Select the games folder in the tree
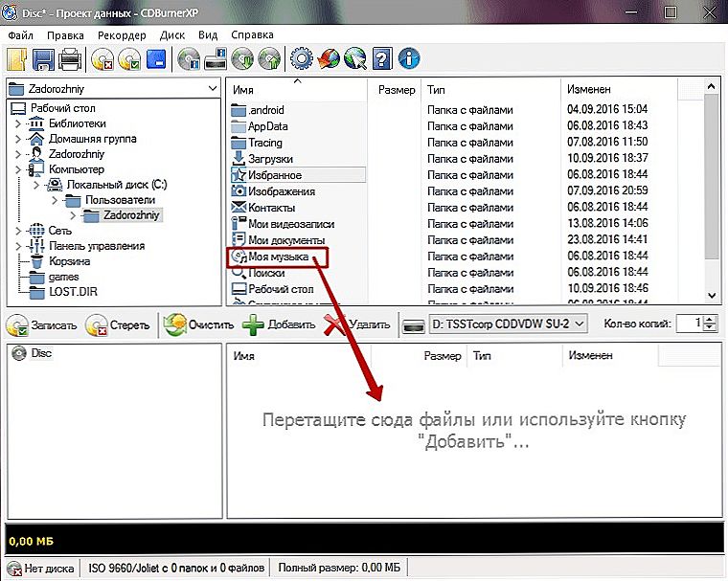728x581 pixels. click(x=63, y=277)
